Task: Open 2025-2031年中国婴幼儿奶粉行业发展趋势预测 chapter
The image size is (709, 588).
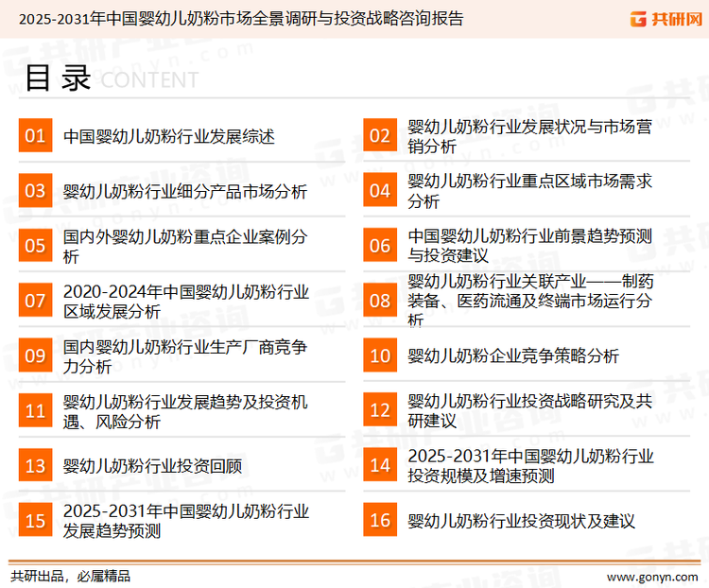Action: click(185, 520)
